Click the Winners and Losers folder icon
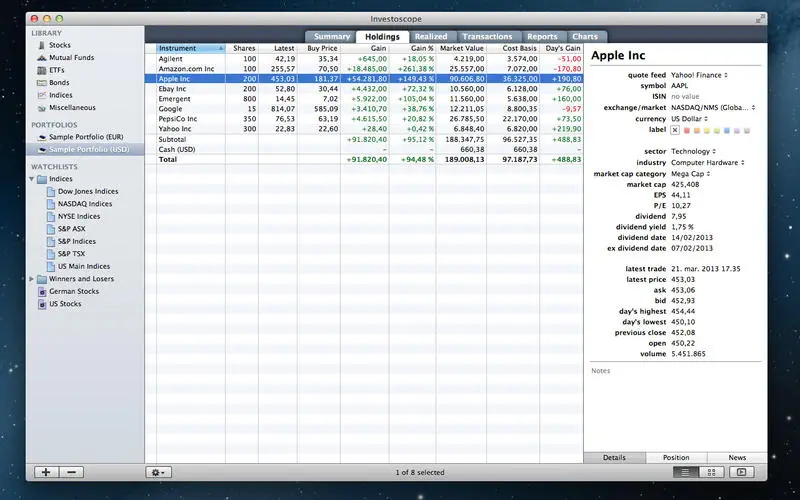The image size is (800, 500). tap(42, 279)
